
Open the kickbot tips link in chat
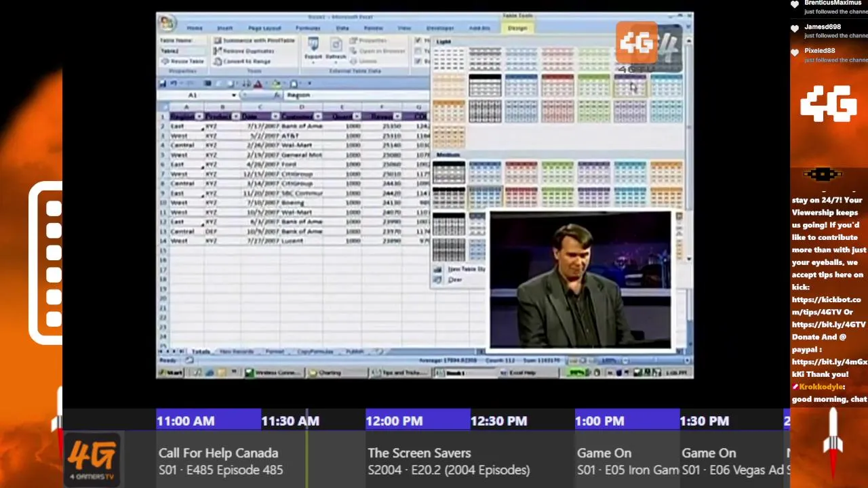(x=826, y=306)
